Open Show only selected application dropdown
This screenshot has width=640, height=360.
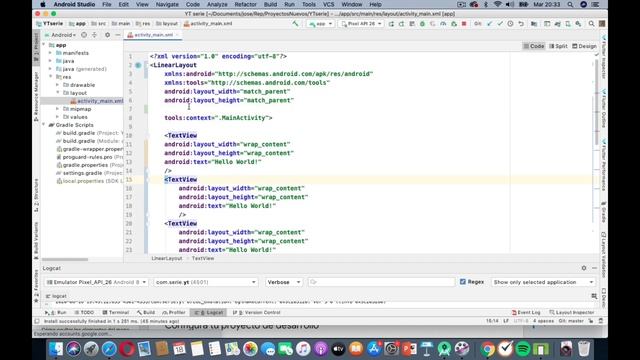[543, 282]
